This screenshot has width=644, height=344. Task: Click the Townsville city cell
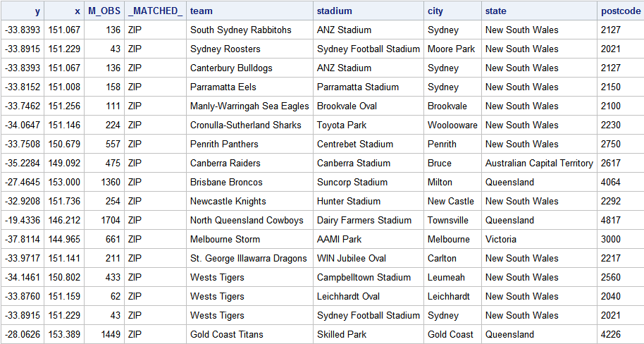448,220
